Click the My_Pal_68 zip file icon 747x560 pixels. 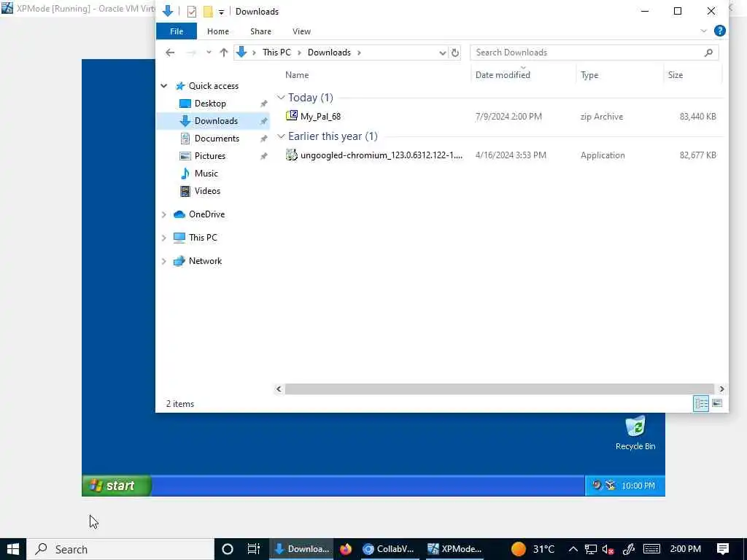292,116
